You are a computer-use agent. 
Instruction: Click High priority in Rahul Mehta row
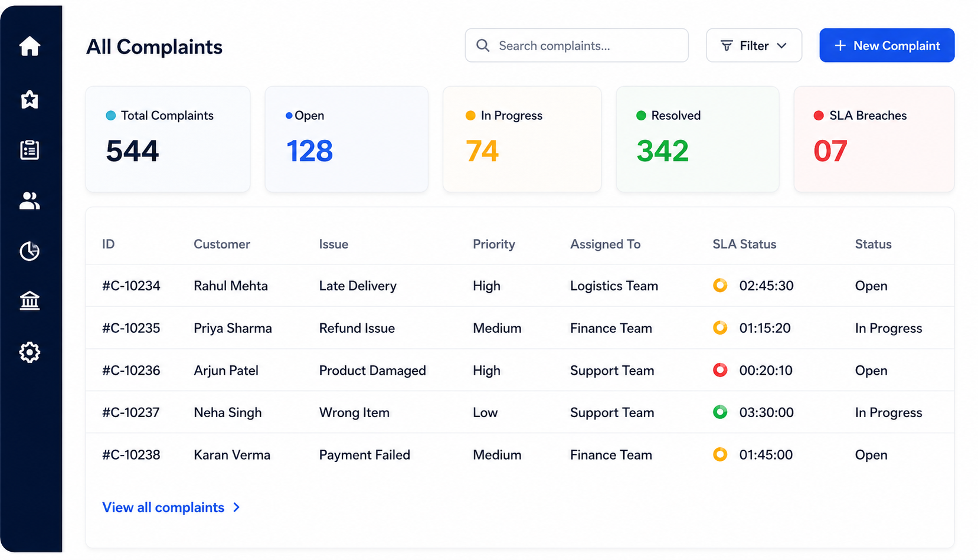coord(486,286)
